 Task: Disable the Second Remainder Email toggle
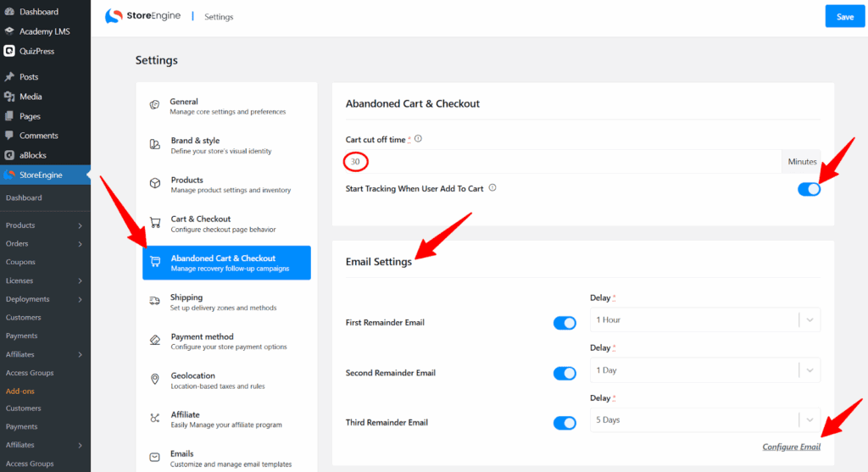pos(565,373)
